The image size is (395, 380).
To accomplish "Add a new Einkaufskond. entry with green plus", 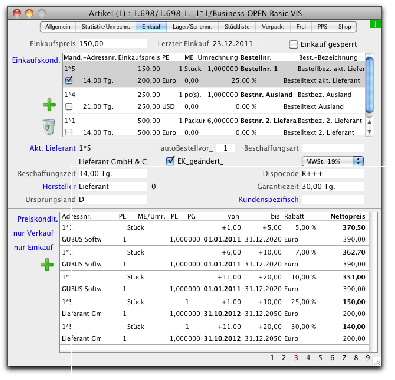I will pyautogui.click(x=49, y=105).
